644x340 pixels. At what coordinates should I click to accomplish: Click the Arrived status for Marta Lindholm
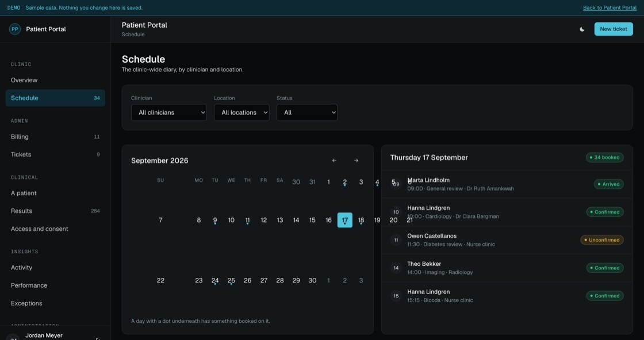[609, 184]
